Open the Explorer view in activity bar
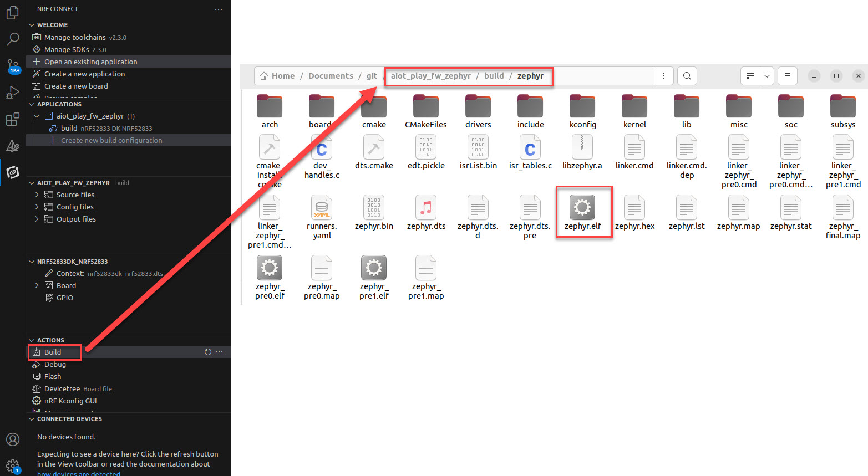Image resolution: width=868 pixels, height=476 pixels. [12, 12]
